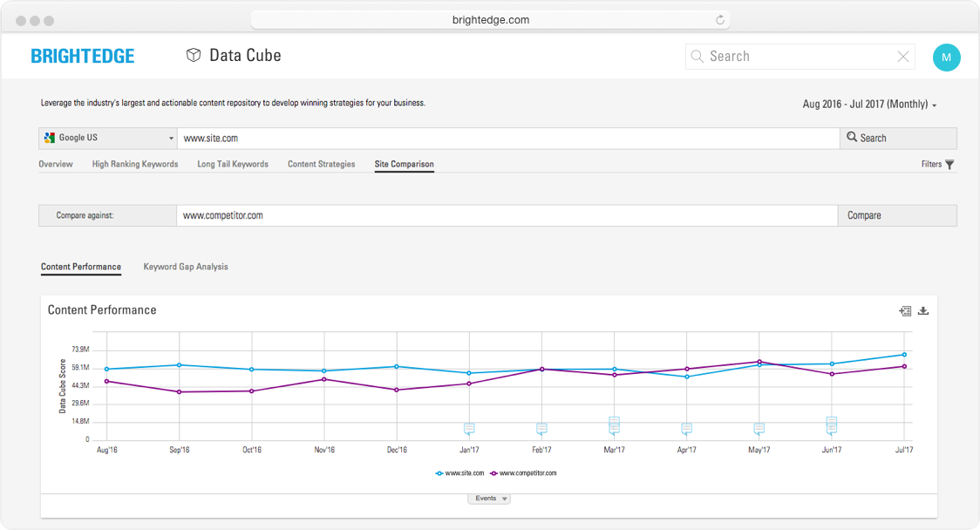Open the Mar'17 stacked event note icon
Viewport: 980px width, 530px height.
[x=614, y=425]
